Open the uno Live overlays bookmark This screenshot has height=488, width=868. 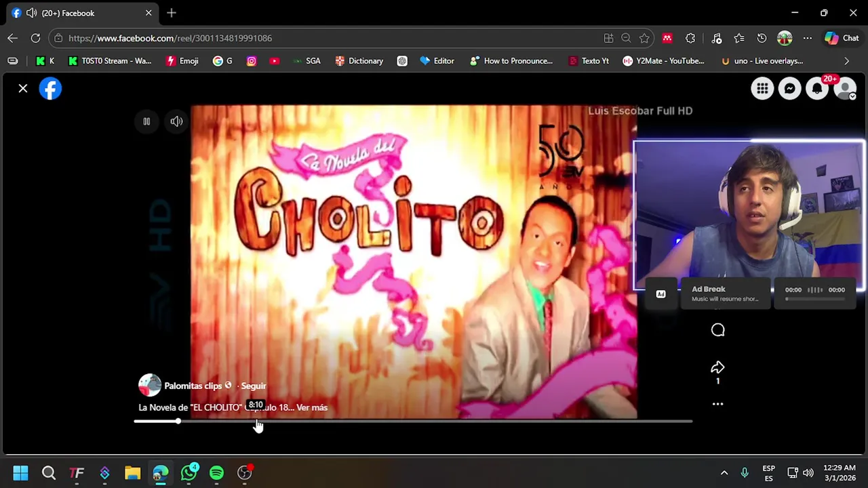click(x=762, y=61)
